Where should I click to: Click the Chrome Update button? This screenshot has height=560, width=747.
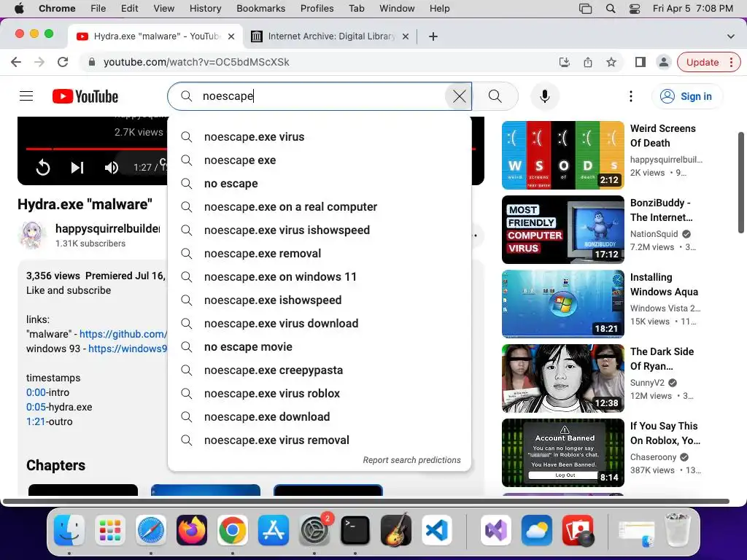click(708, 62)
